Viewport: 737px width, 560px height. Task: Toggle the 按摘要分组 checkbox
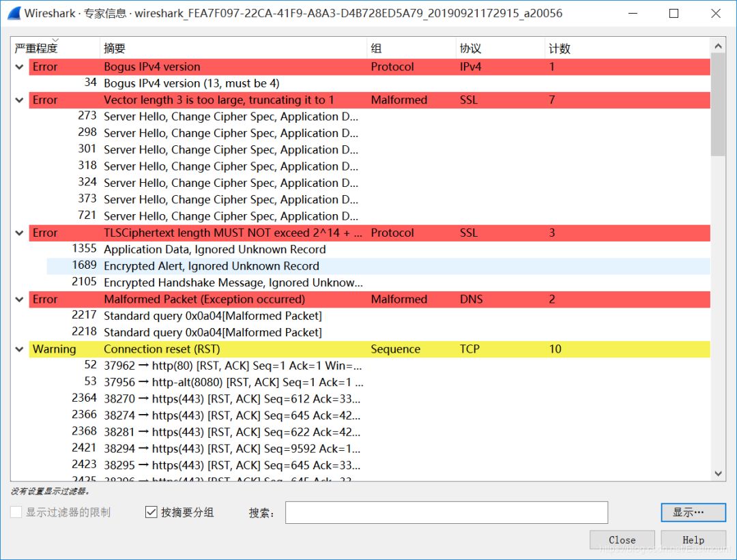[x=151, y=512]
